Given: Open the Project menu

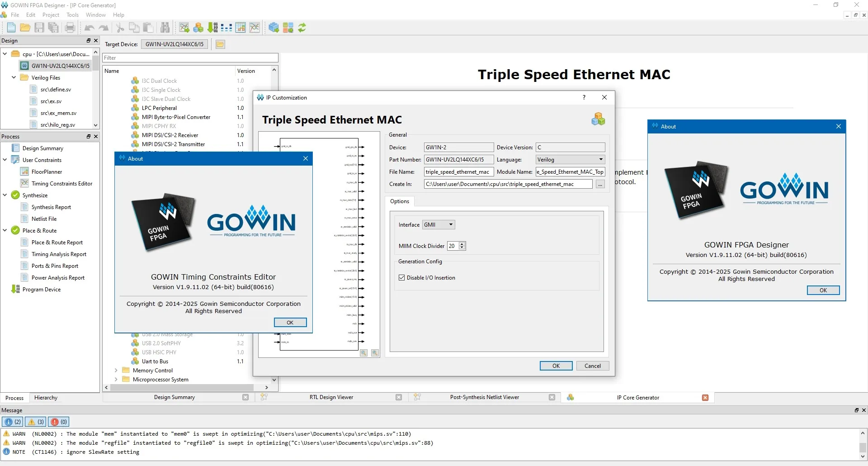Looking at the screenshot, I should click(51, 15).
